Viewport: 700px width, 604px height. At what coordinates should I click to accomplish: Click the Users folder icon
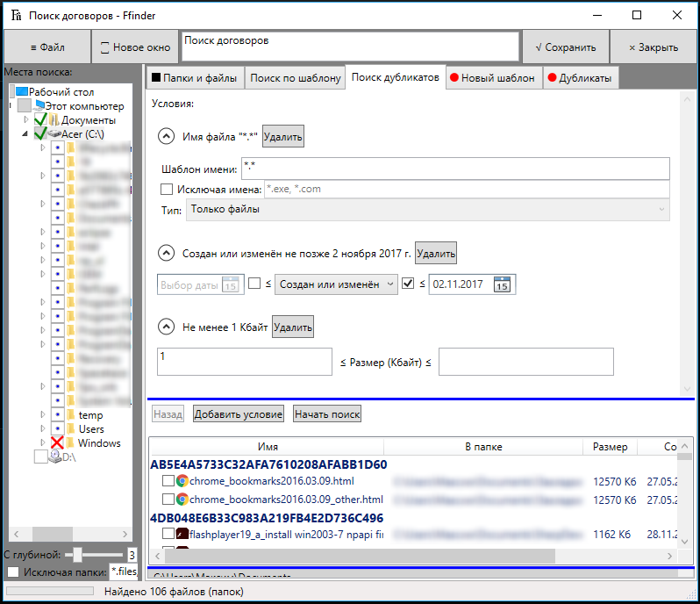pyautogui.click(x=70, y=429)
